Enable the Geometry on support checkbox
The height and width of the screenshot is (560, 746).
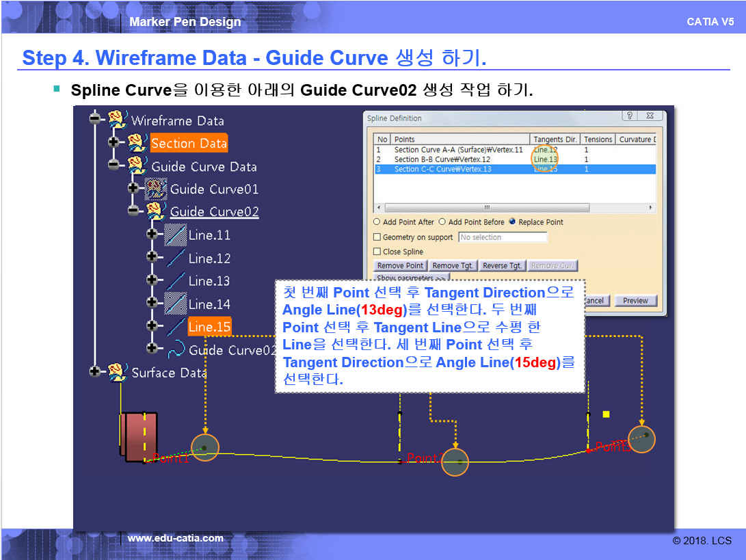pos(377,237)
